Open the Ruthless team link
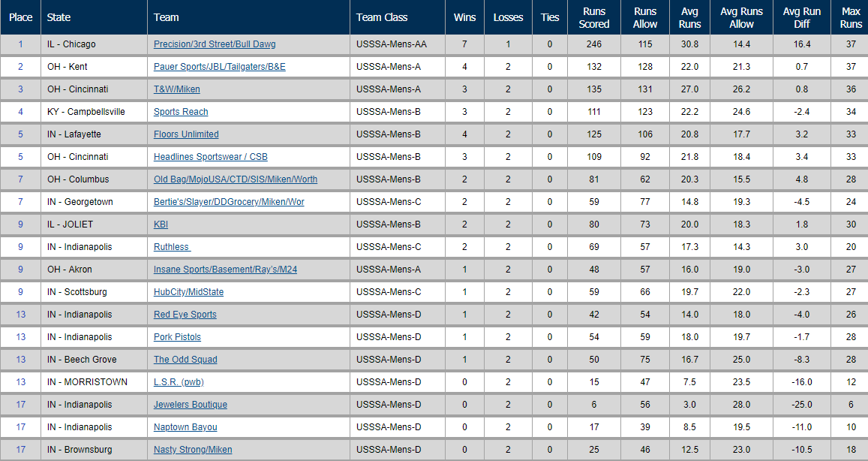 pyautogui.click(x=172, y=247)
